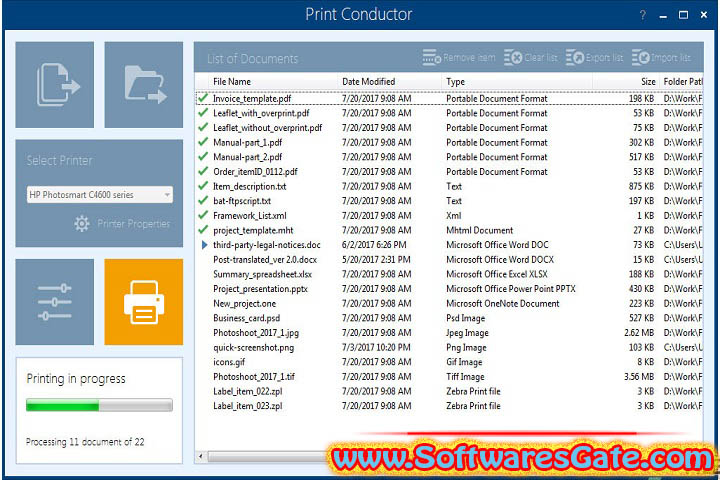Click green checkmark beside Framework_List.xml
The image size is (720, 480).
point(203,215)
